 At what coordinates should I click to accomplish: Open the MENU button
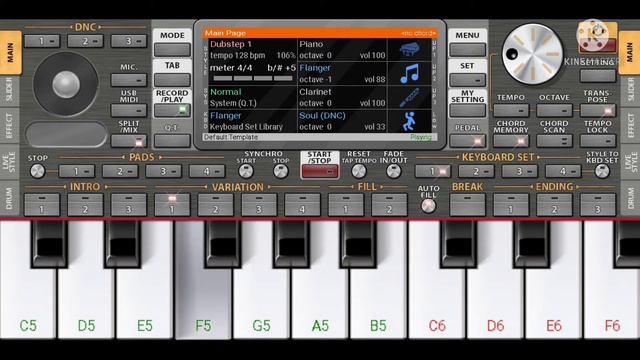coord(467,50)
